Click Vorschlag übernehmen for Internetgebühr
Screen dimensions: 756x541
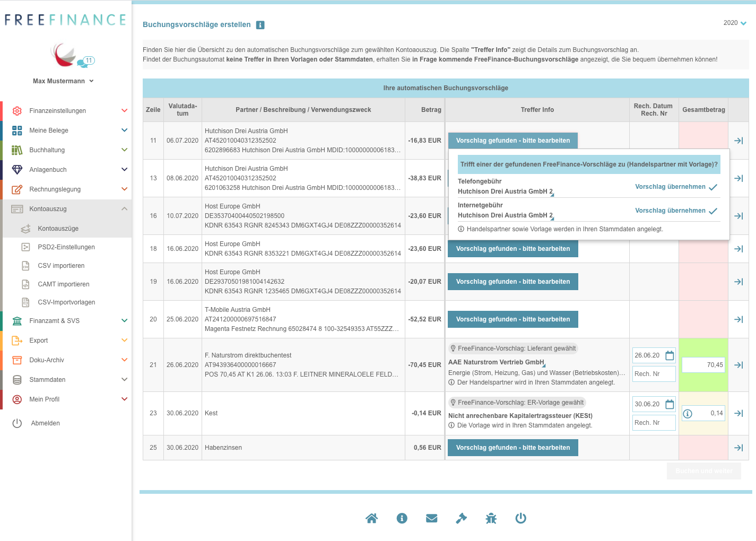pyautogui.click(x=676, y=211)
